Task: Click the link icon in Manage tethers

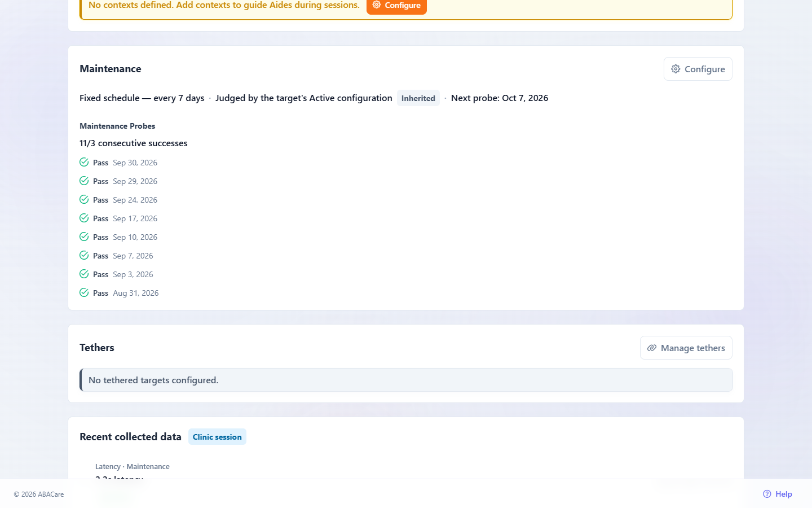Action: click(652, 348)
